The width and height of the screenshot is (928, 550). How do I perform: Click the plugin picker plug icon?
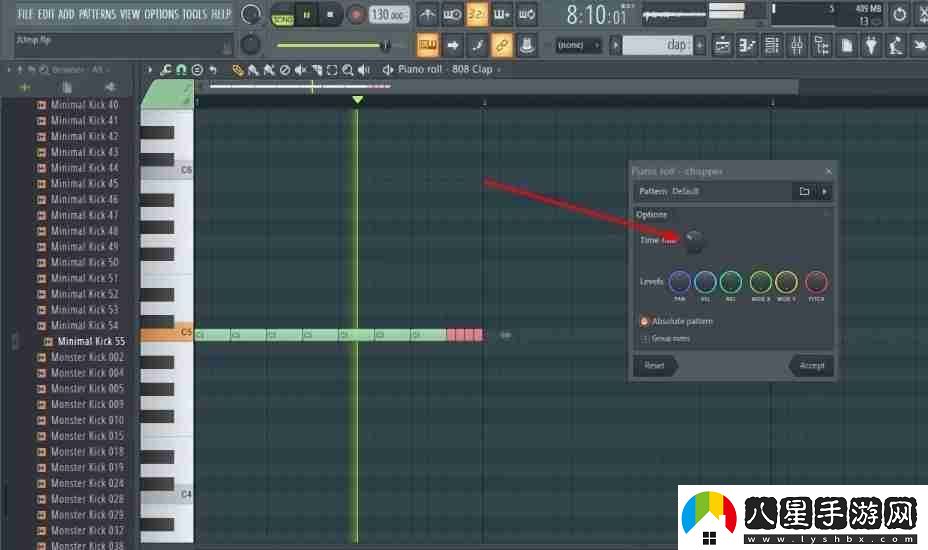tap(871, 45)
